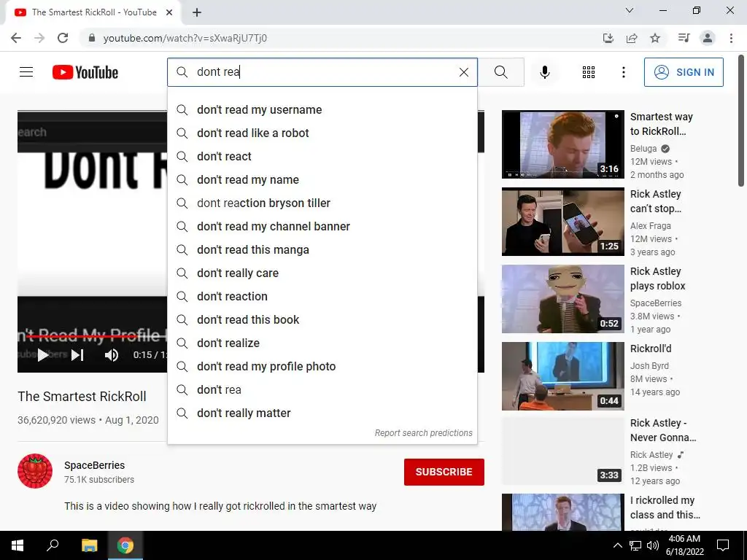Open Rickroll'd video thumbnail
This screenshot has width=747, height=560.
tap(562, 376)
